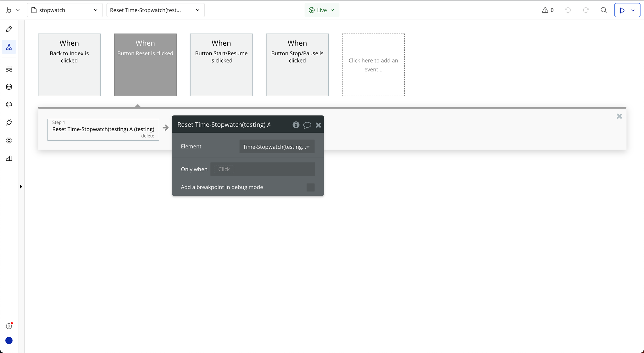
Task: Open the Styles palette icon
Action: pyautogui.click(x=9, y=105)
